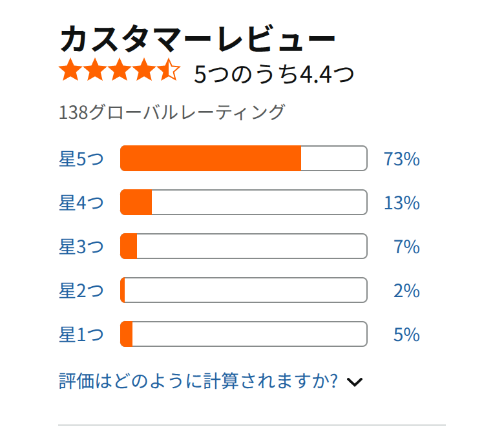
Task: Click the 4-star histogram bar
Action: click(x=244, y=202)
